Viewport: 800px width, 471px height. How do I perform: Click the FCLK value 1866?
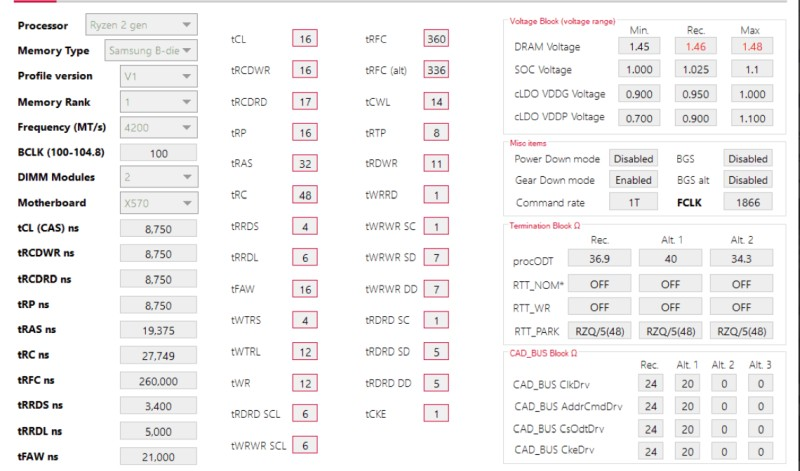tap(748, 202)
